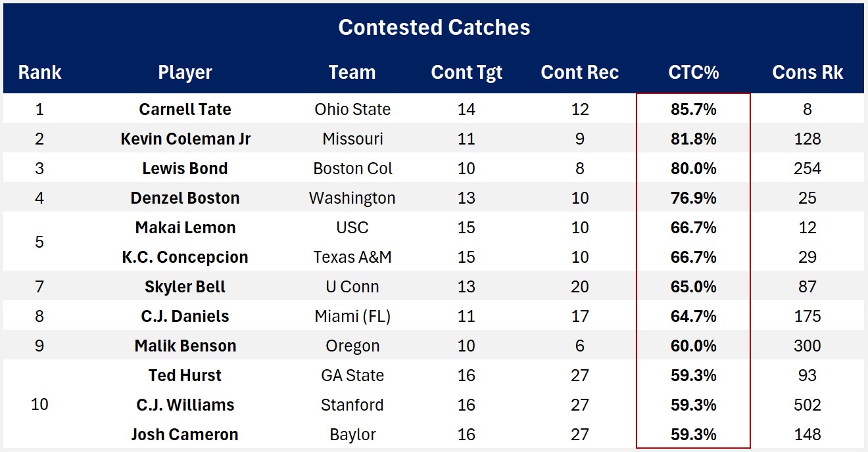The width and height of the screenshot is (868, 452).
Task: Select Josh Cameron's 59.3% value
Action: click(693, 434)
